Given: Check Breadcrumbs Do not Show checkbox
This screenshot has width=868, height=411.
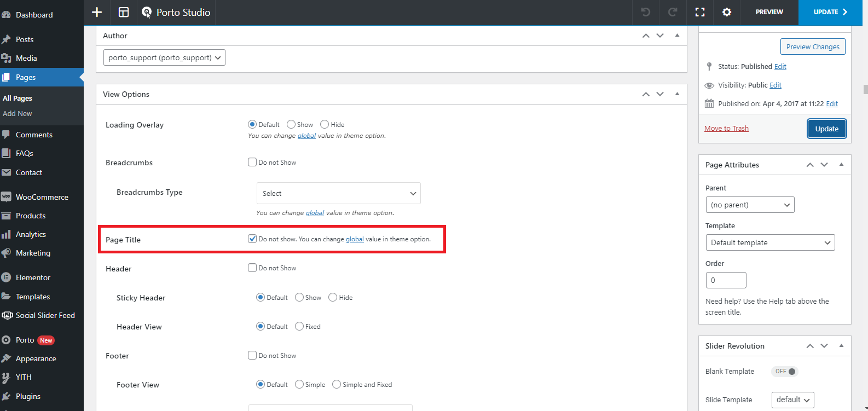Looking at the screenshot, I should tap(252, 162).
